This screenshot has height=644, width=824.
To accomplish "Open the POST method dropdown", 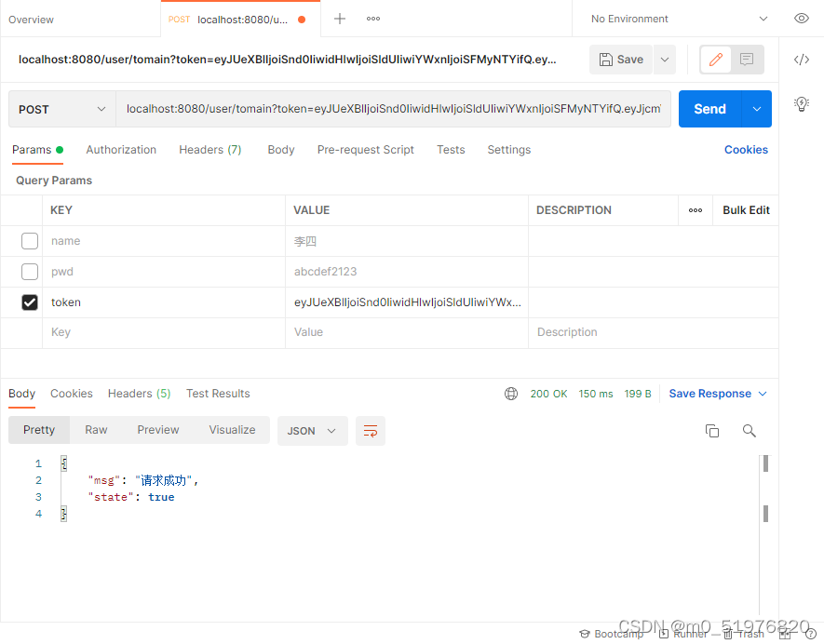I will [62, 109].
